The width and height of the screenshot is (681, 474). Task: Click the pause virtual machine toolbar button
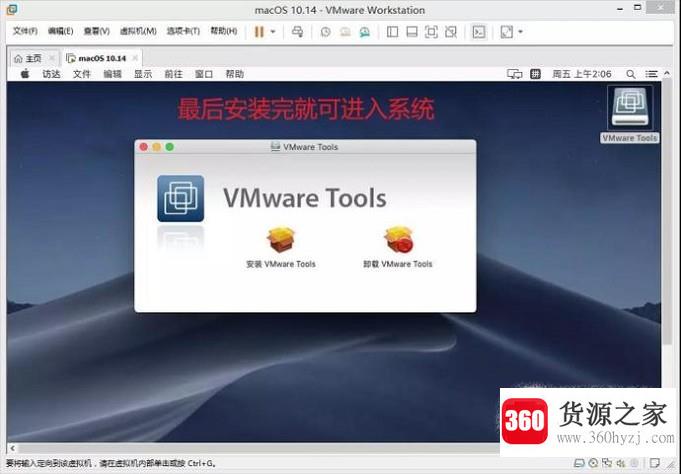pyautogui.click(x=259, y=32)
